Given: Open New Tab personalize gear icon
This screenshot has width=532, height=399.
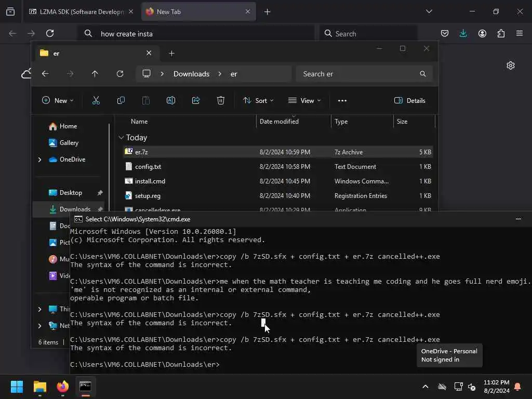Looking at the screenshot, I should (511, 65).
